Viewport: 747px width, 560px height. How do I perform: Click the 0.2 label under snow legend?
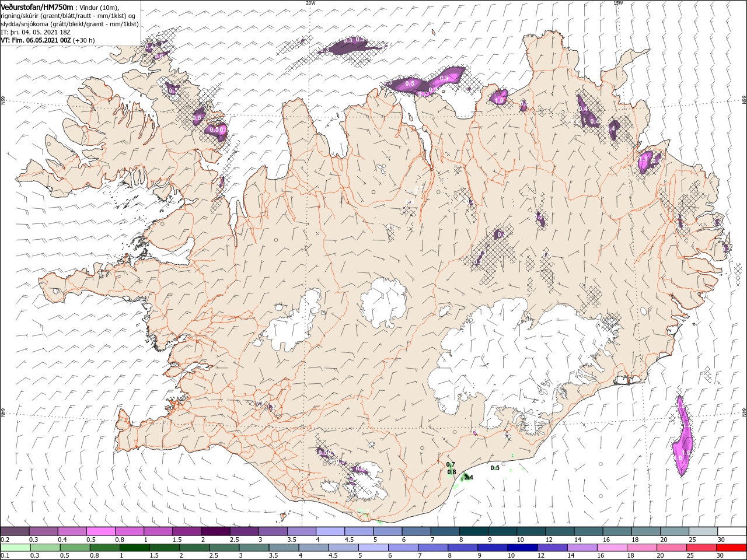point(4,539)
